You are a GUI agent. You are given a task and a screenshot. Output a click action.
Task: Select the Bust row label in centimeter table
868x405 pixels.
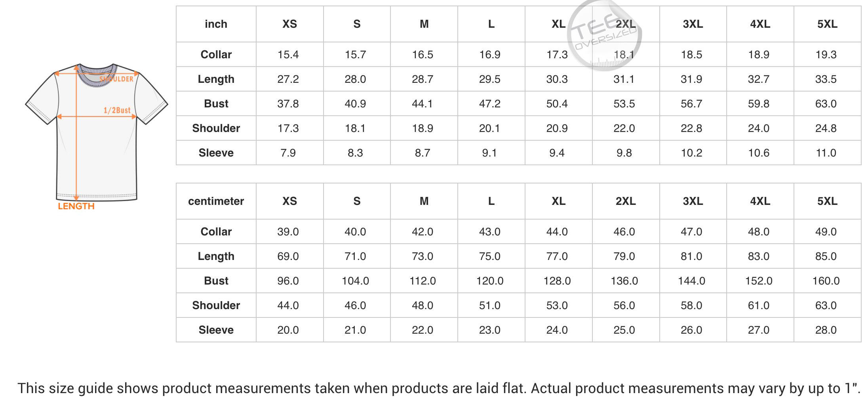(216, 281)
